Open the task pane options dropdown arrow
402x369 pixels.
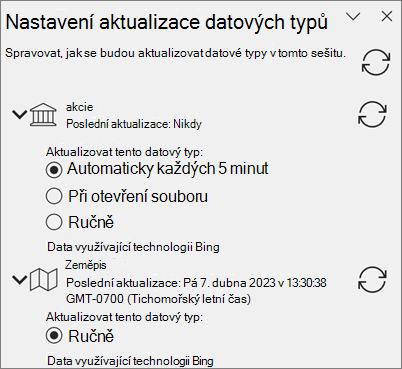tap(353, 16)
